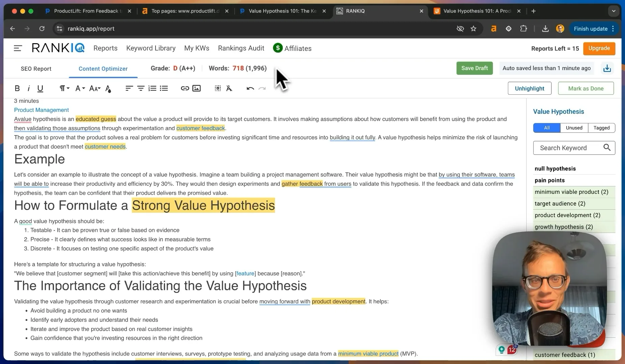Open browser extensions puzzle icon

tap(523, 29)
